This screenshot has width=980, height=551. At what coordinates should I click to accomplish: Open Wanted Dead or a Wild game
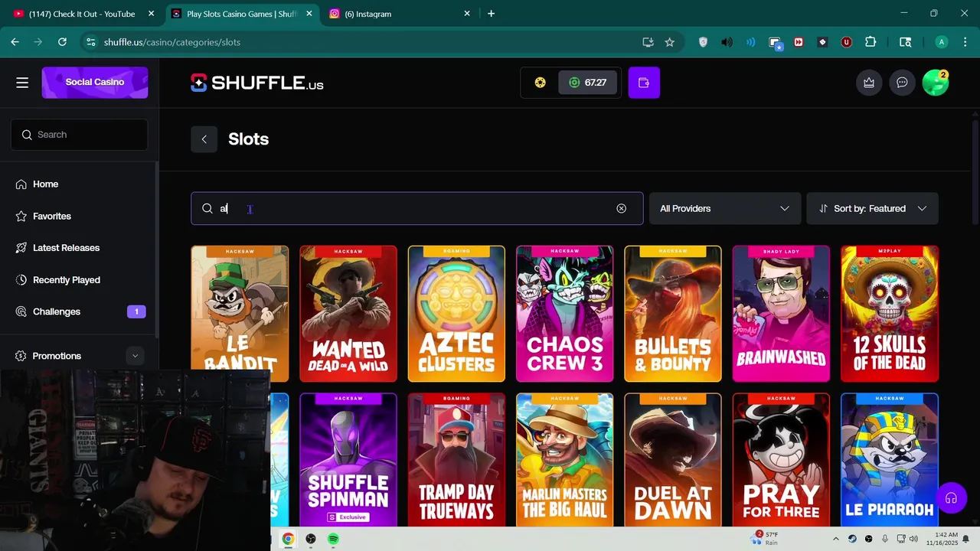tap(348, 314)
